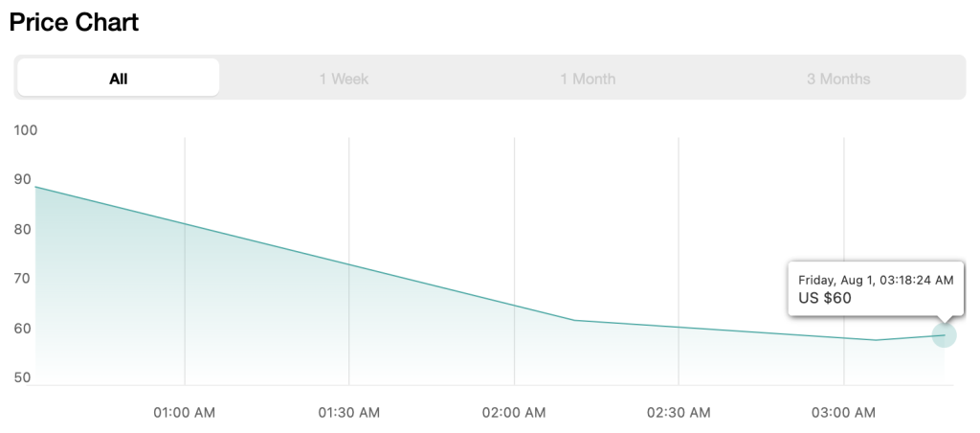Click the US $60 tooltip price
The image size is (980, 433).
coord(825,298)
